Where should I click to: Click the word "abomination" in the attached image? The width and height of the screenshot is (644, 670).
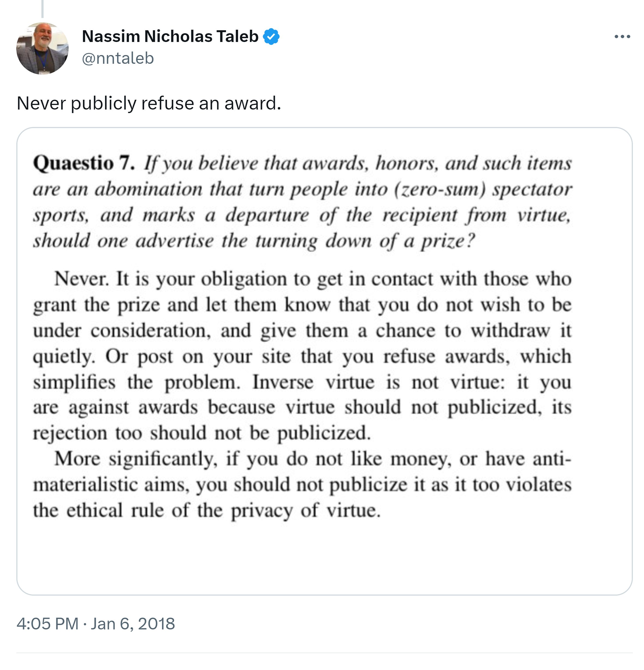coord(149,189)
